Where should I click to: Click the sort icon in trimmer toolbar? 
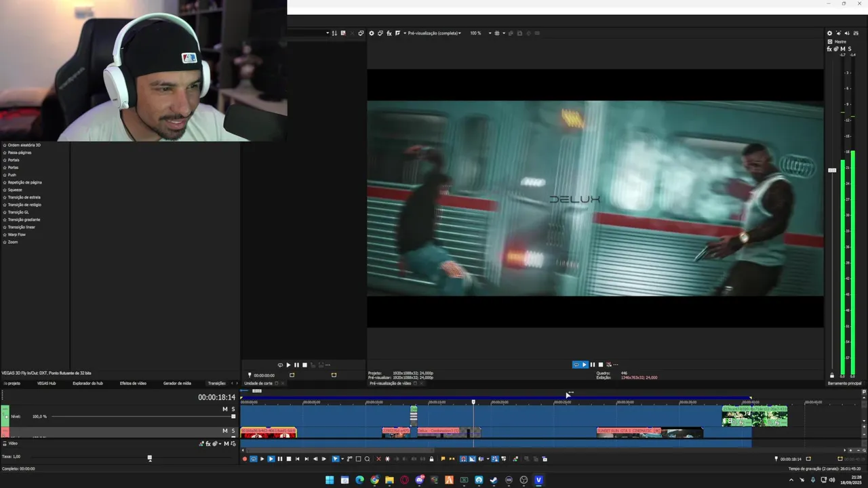(x=334, y=33)
